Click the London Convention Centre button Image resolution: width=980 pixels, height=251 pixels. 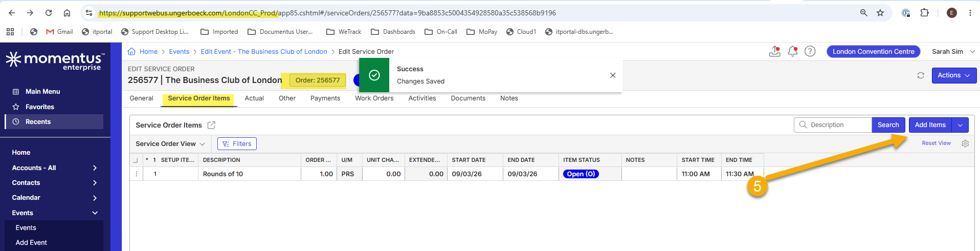(874, 51)
